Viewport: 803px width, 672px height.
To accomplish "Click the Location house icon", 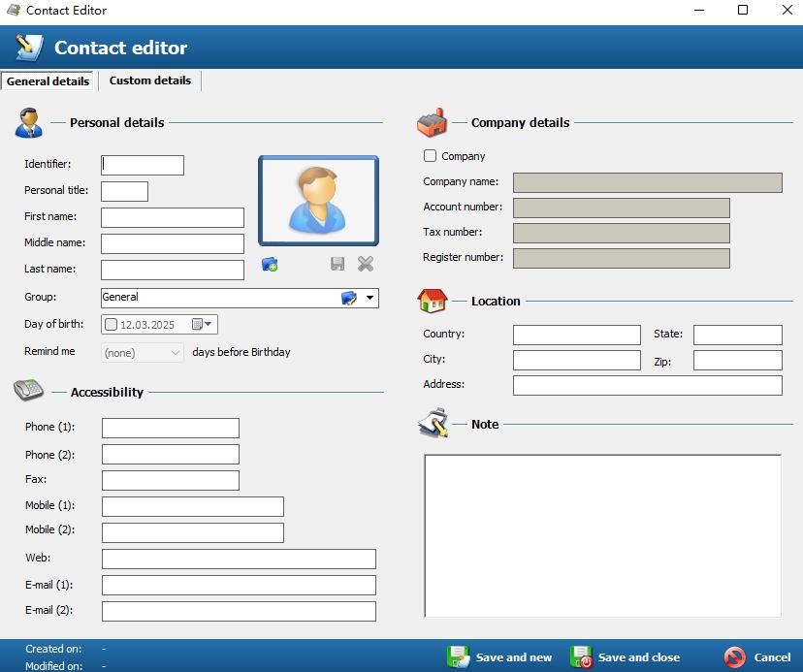I will pos(433,301).
